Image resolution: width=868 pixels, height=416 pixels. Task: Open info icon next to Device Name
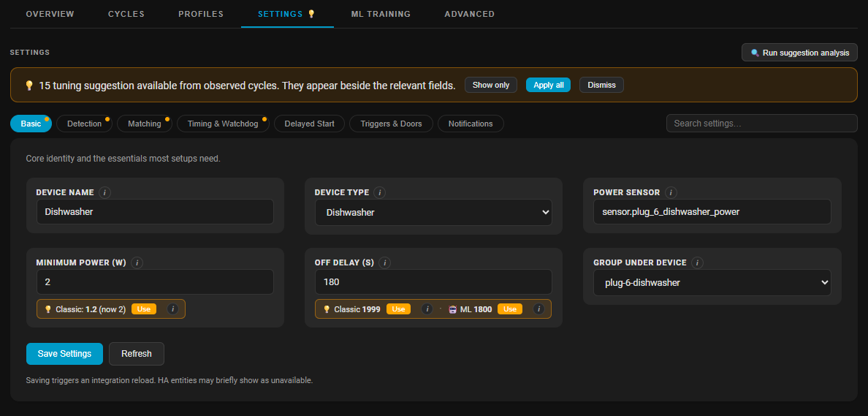tap(105, 193)
